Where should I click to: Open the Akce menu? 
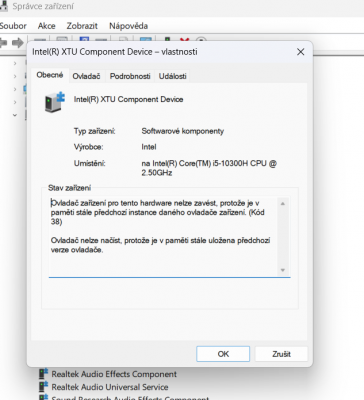[46, 26]
